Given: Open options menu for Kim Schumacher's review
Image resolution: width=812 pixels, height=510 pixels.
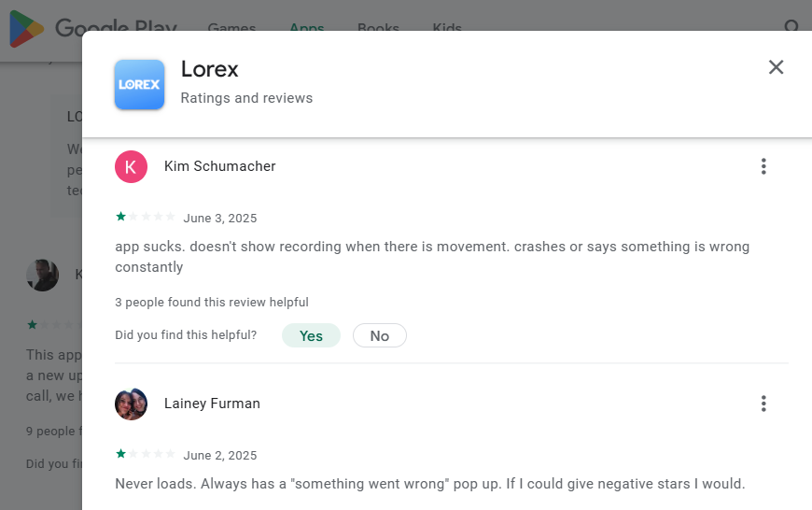Looking at the screenshot, I should tap(763, 166).
